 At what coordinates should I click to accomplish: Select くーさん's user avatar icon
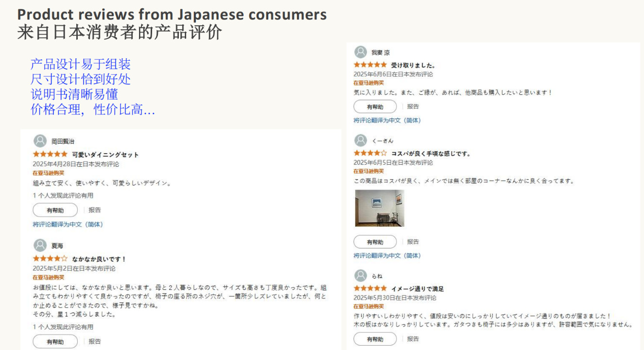[x=361, y=140]
